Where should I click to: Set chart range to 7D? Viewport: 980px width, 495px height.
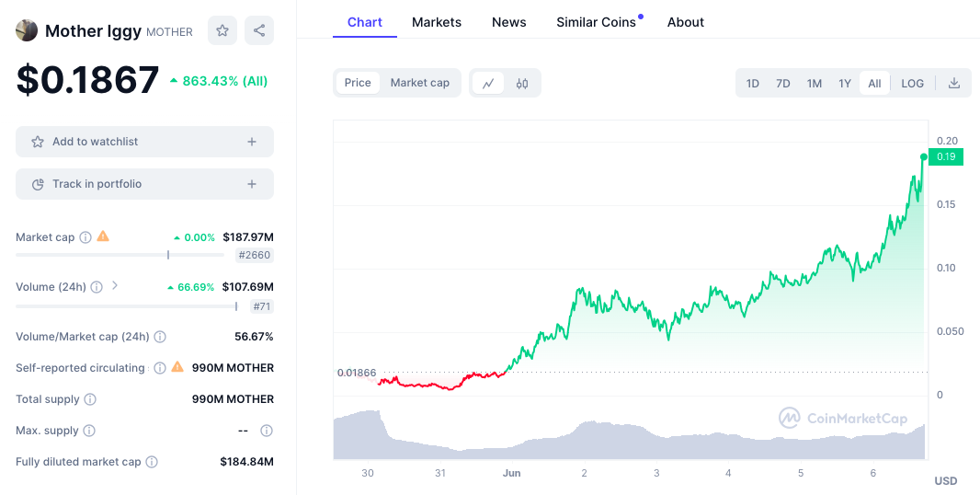pos(783,83)
